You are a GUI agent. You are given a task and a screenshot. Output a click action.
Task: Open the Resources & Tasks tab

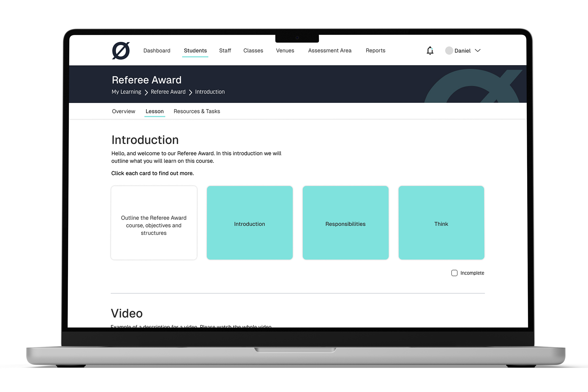(x=197, y=111)
